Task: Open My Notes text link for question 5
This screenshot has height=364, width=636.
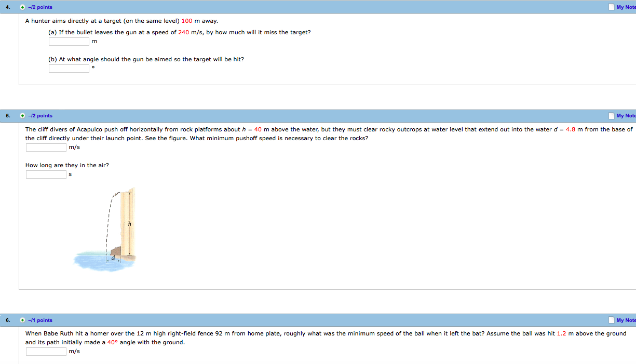Action: [x=626, y=116]
